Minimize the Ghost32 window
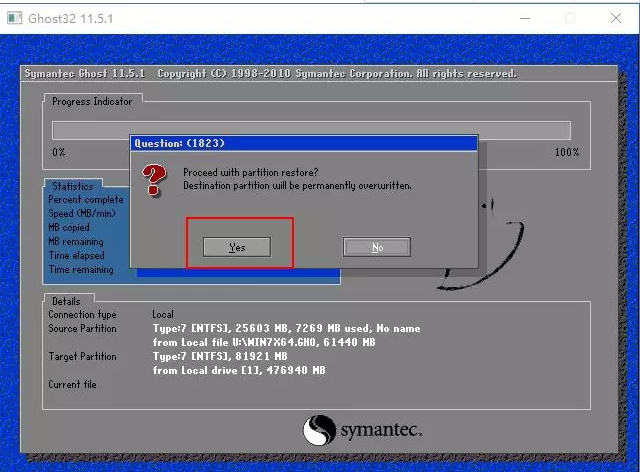Viewport: 640px width, 472px height. click(525, 18)
